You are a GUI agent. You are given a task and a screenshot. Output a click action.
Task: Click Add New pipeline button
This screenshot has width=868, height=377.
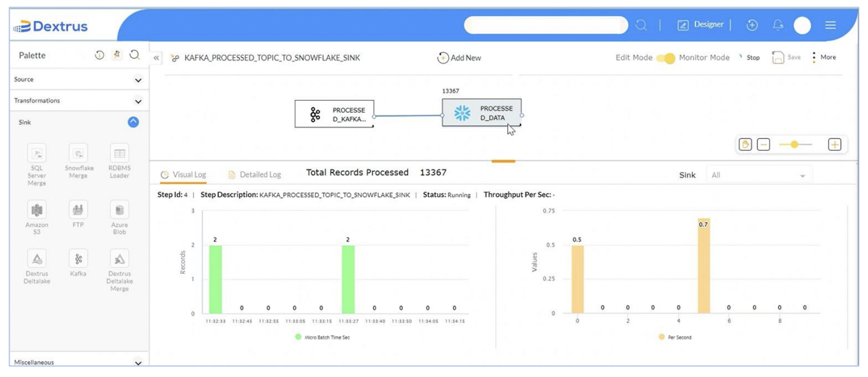pos(459,58)
